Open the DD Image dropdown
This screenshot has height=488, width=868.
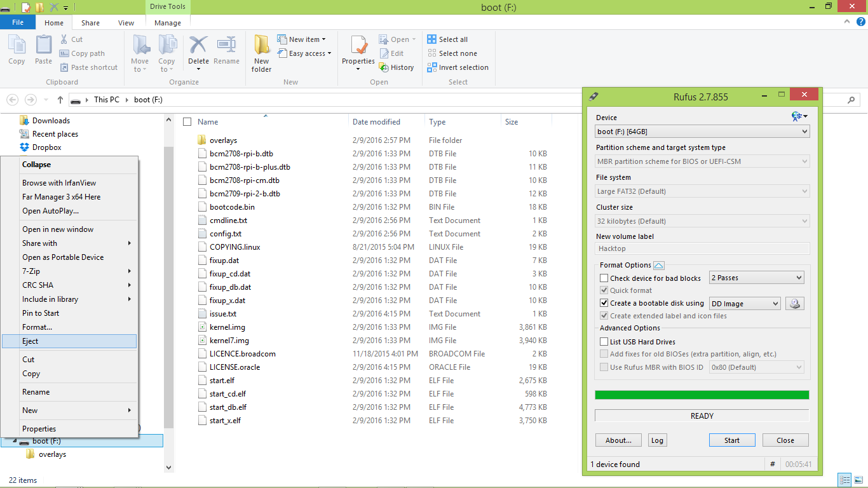(x=745, y=304)
